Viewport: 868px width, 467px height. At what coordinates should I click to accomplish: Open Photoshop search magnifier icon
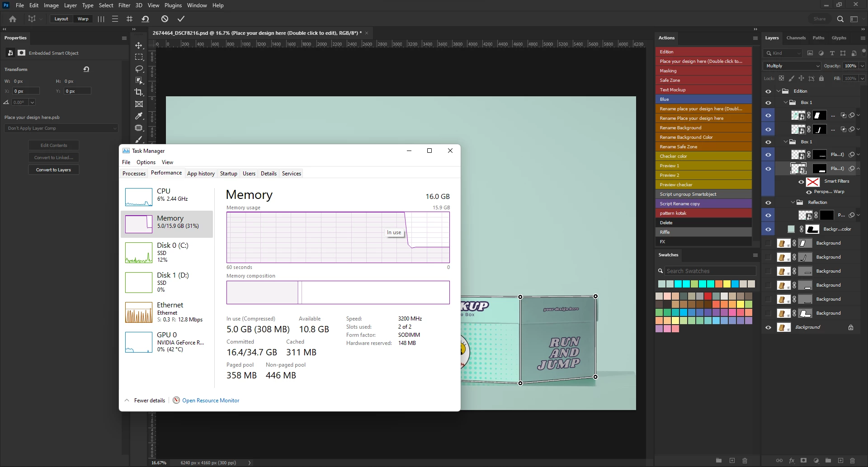(x=840, y=19)
